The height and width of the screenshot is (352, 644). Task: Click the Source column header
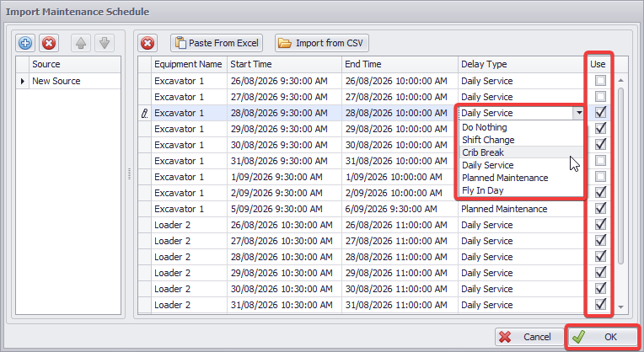(x=75, y=64)
